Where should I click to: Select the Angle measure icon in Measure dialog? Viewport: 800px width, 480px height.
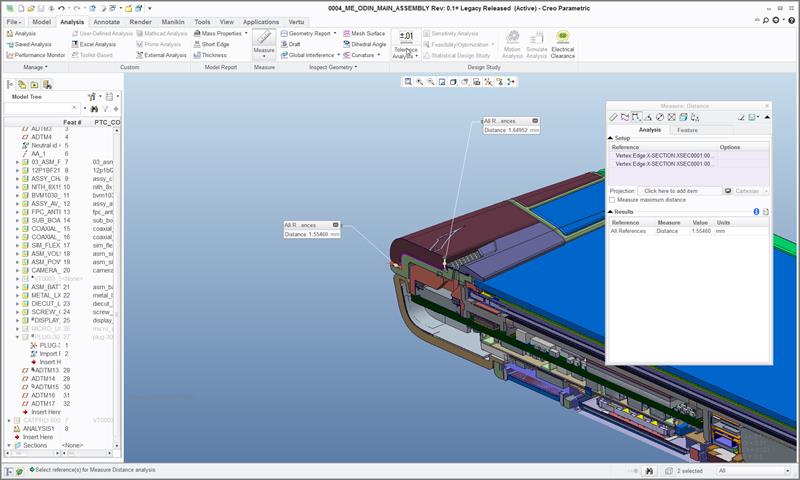pyautogui.click(x=648, y=117)
